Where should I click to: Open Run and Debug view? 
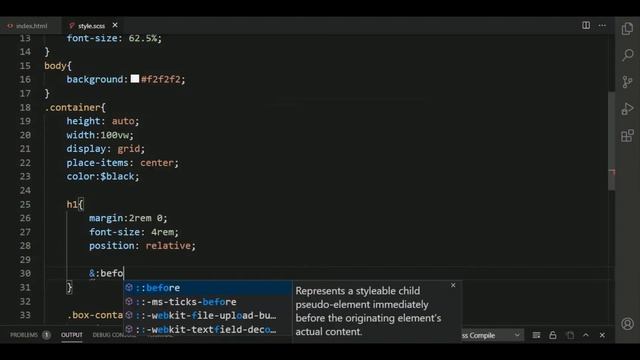click(627, 109)
